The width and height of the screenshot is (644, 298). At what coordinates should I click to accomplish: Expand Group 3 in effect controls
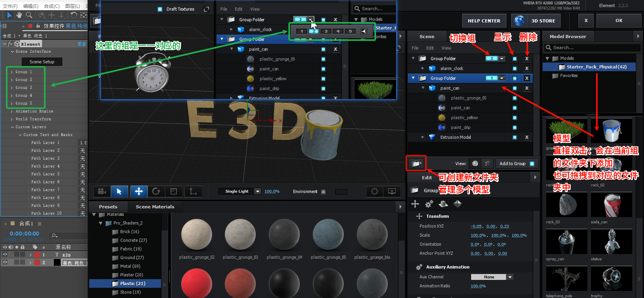12,88
